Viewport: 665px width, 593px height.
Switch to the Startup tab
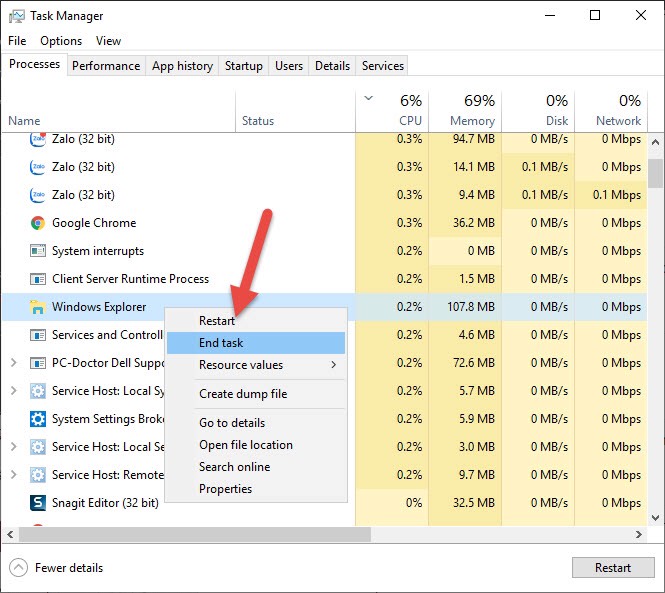pos(243,66)
